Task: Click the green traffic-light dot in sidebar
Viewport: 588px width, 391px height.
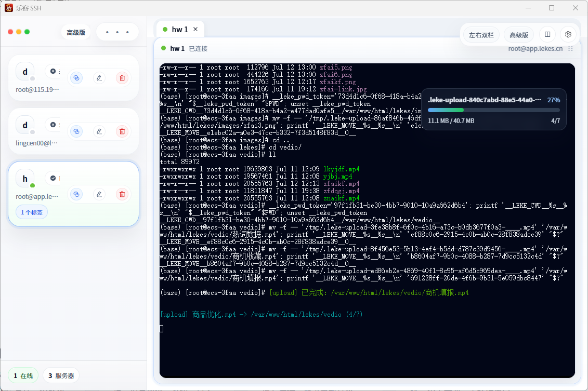Action: [x=27, y=32]
